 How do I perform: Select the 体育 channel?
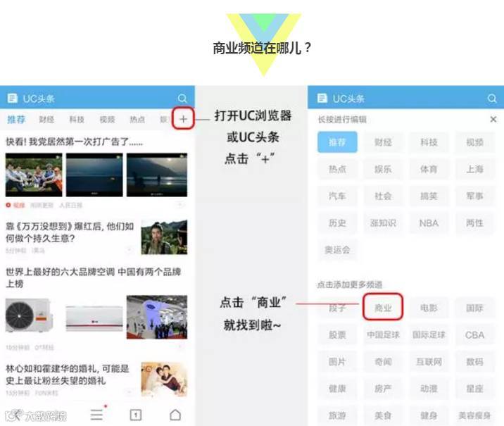pos(429,169)
